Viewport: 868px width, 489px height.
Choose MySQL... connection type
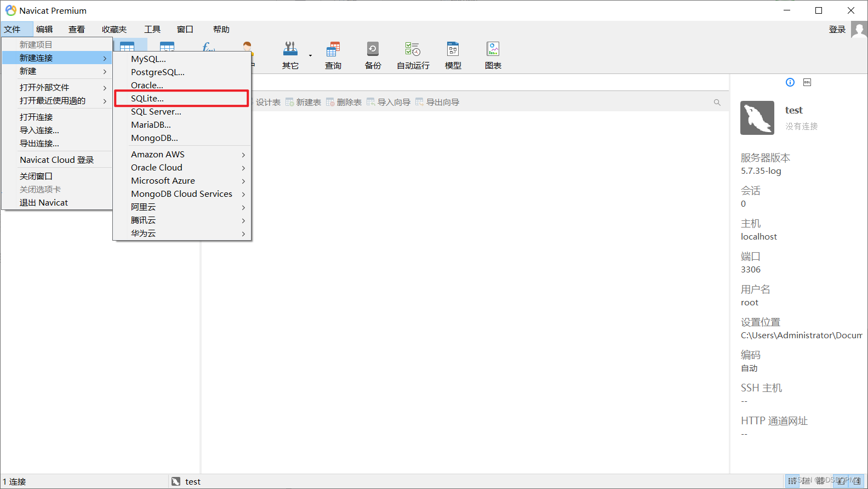pos(182,59)
